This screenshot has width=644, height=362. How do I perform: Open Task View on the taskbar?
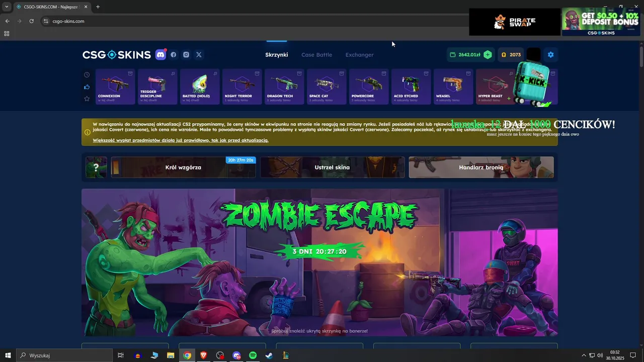coord(121,355)
